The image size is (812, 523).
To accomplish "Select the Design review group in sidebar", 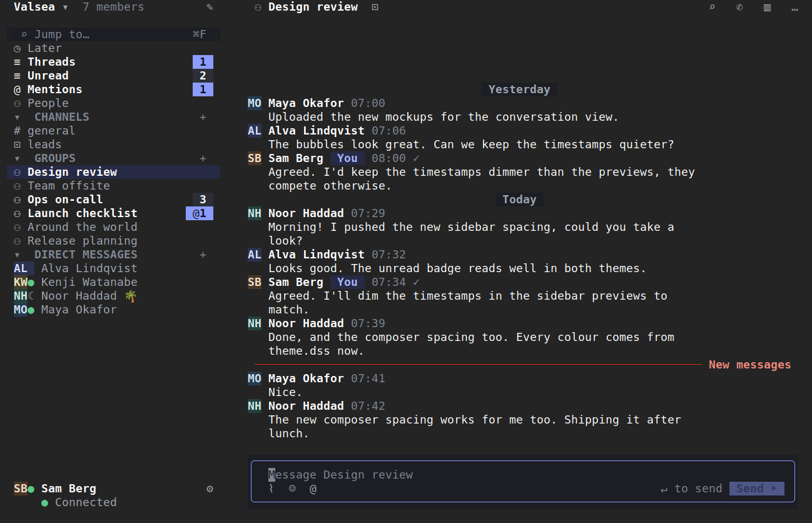I will (x=113, y=172).
